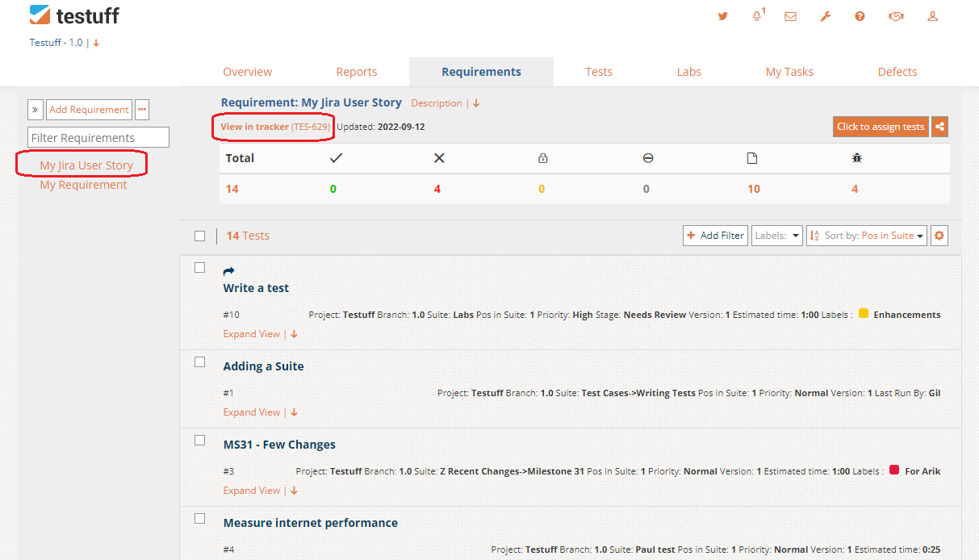Open the Twitter bird icon
Screen dimensions: 979x560
click(x=722, y=16)
